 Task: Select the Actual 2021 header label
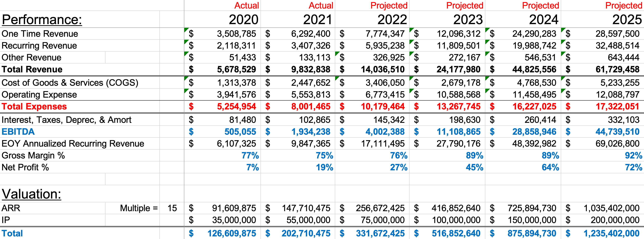321,6
